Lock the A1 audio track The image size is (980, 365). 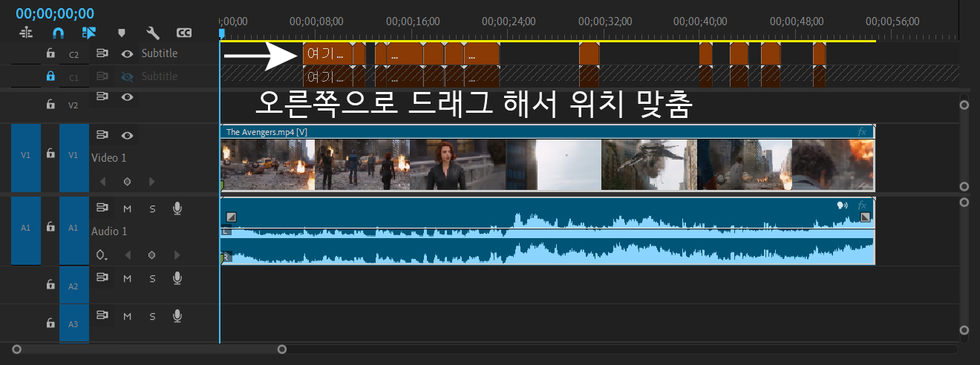click(x=50, y=227)
